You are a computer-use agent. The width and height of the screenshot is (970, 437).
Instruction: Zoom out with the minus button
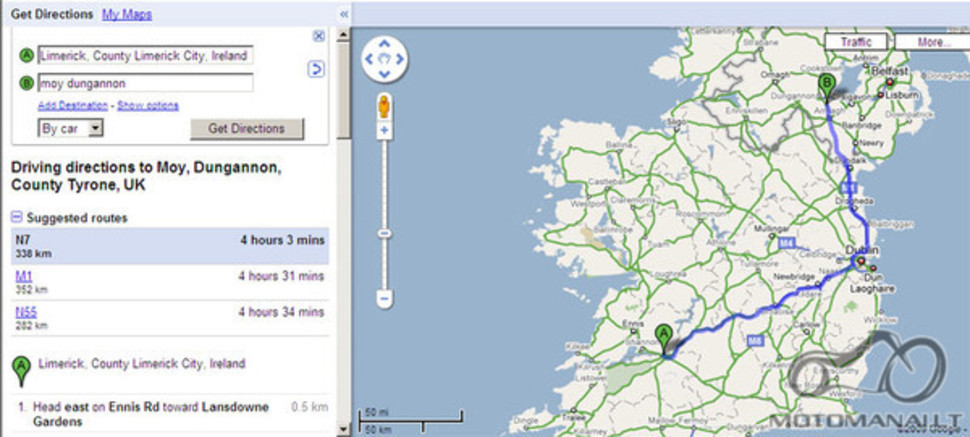(x=384, y=299)
